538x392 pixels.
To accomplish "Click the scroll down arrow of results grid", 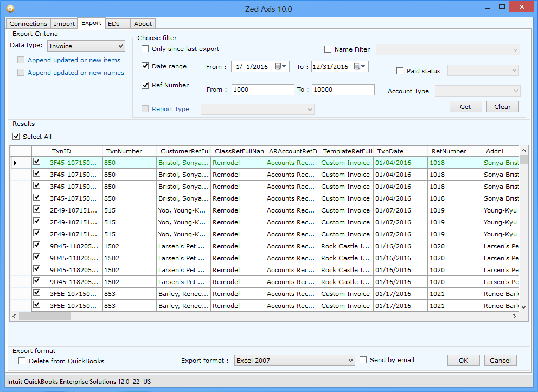I will coord(523,307).
